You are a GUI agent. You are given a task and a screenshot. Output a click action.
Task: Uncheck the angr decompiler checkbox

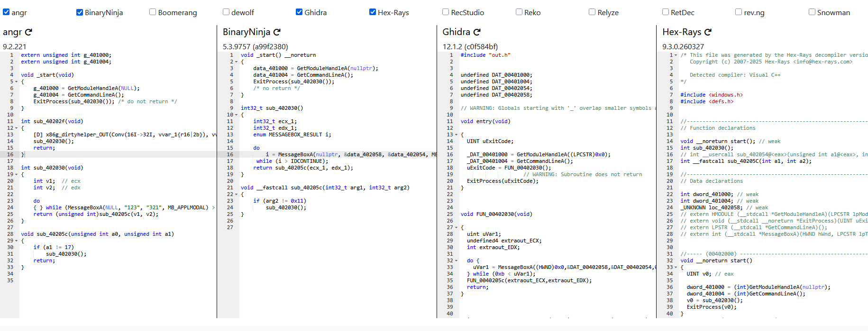coord(6,12)
